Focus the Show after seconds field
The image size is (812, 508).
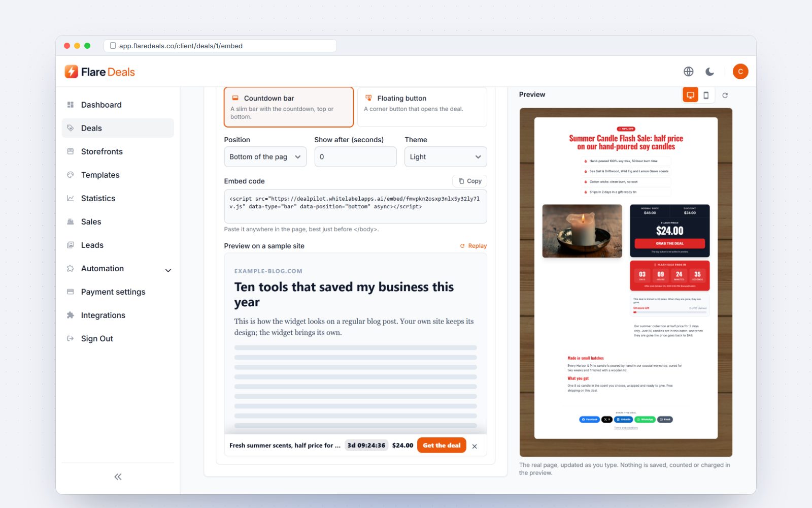click(355, 156)
